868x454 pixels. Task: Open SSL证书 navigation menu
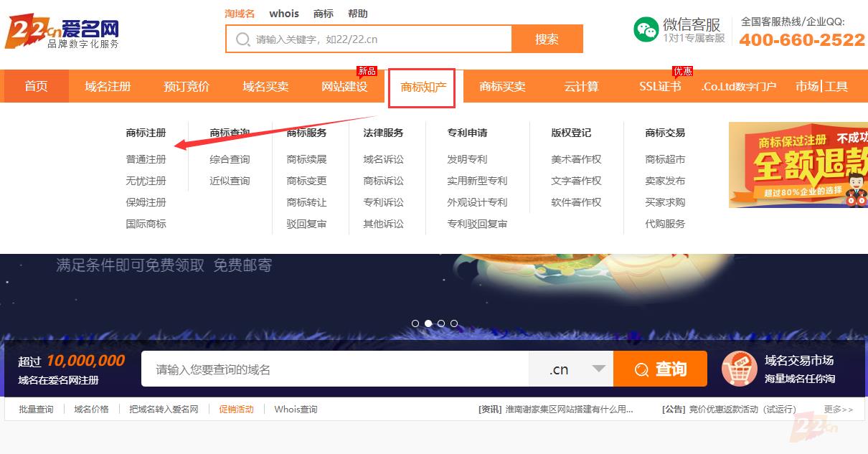pyautogui.click(x=660, y=87)
